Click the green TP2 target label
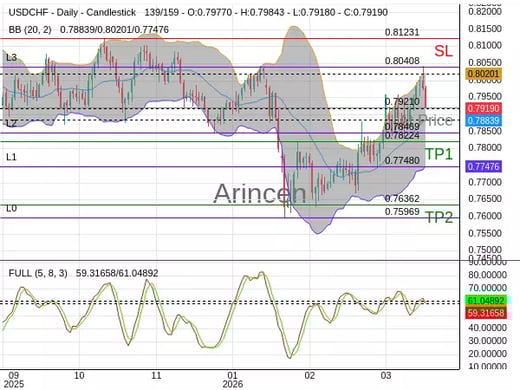This screenshot has width=520, height=390. [x=439, y=217]
